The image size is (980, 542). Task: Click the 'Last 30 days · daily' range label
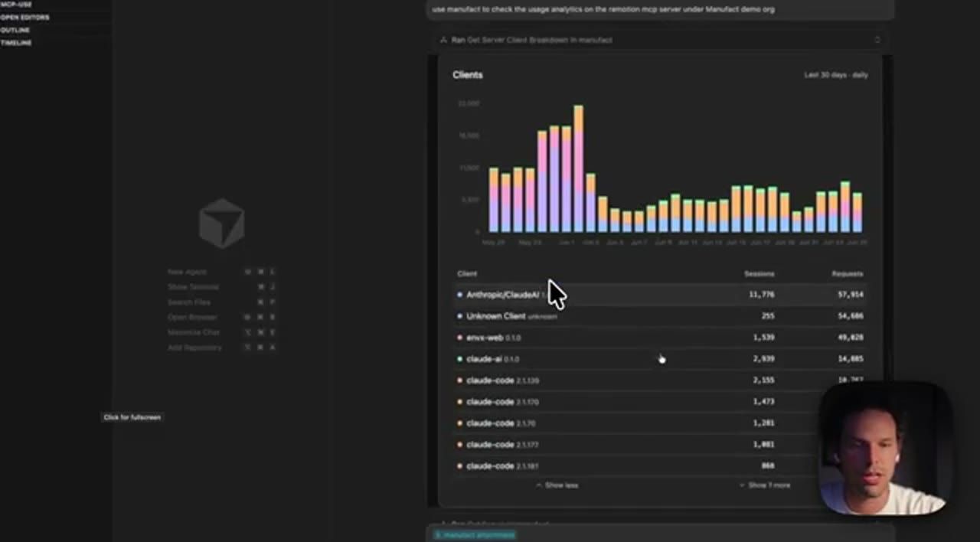tap(836, 75)
